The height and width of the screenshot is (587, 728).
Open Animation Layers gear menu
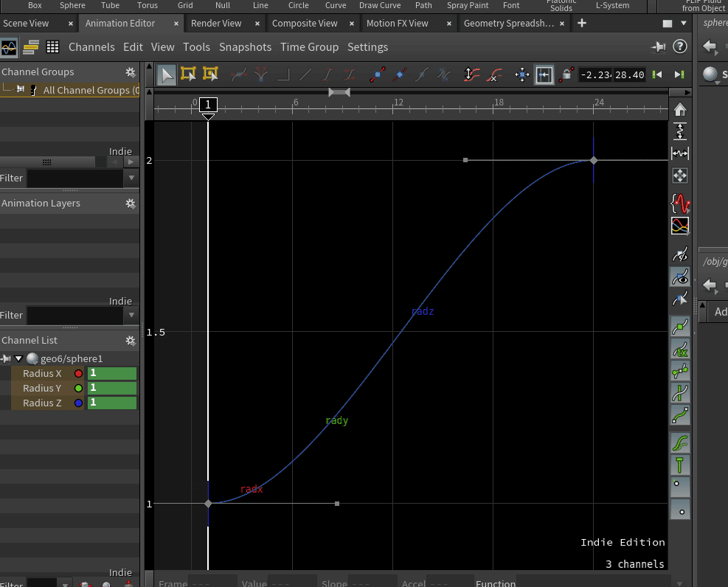[x=131, y=204]
